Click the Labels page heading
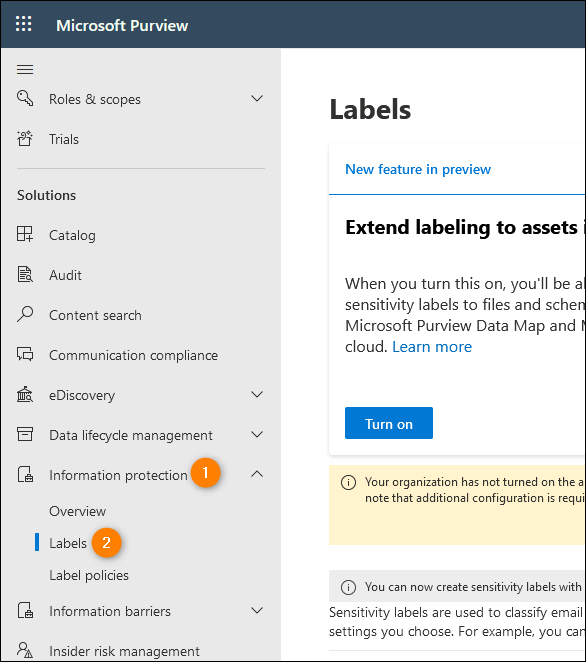586x662 pixels. tap(370, 109)
